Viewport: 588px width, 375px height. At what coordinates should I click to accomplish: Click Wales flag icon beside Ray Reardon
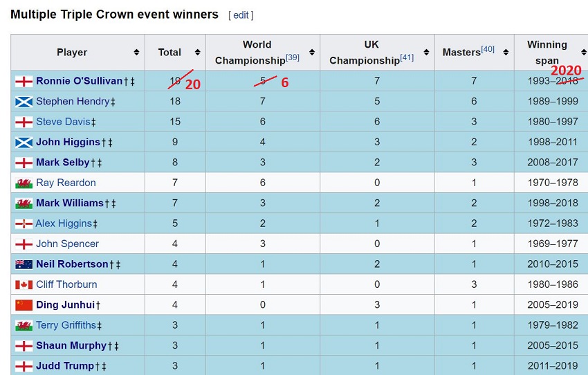coord(24,183)
